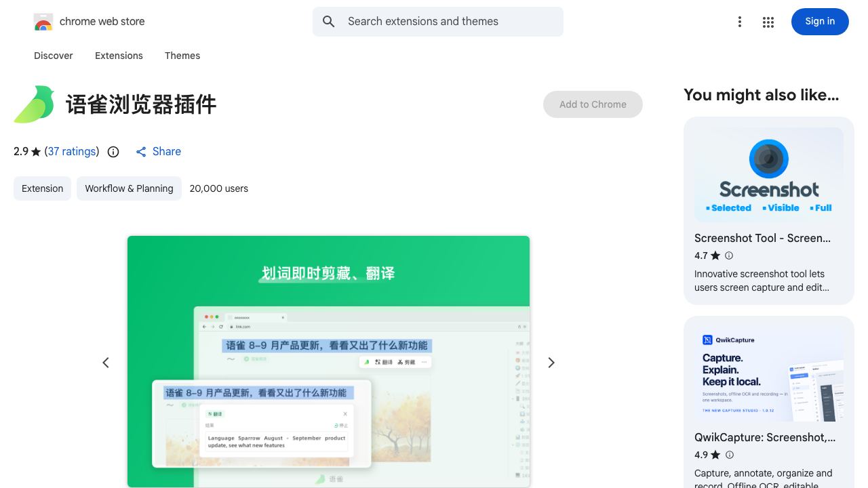The height and width of the screenshot is (488, 868).
Task: Click the Chrome Web Store logo
Action: (43, 22)
